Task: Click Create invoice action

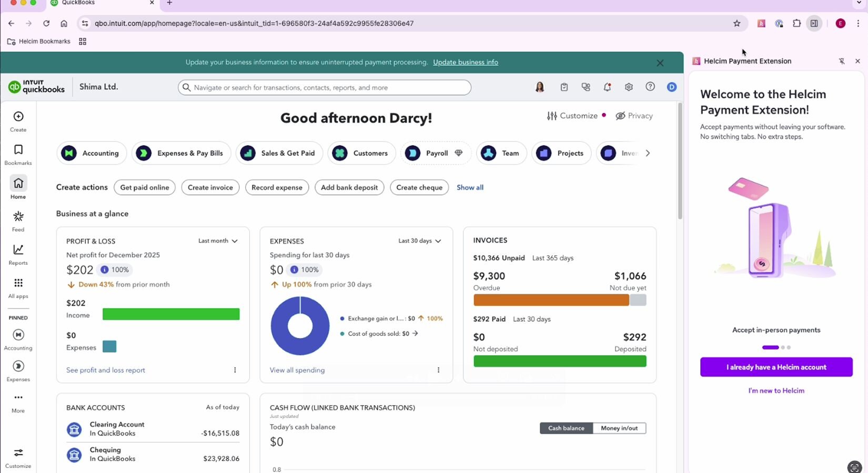Action: 210,188
